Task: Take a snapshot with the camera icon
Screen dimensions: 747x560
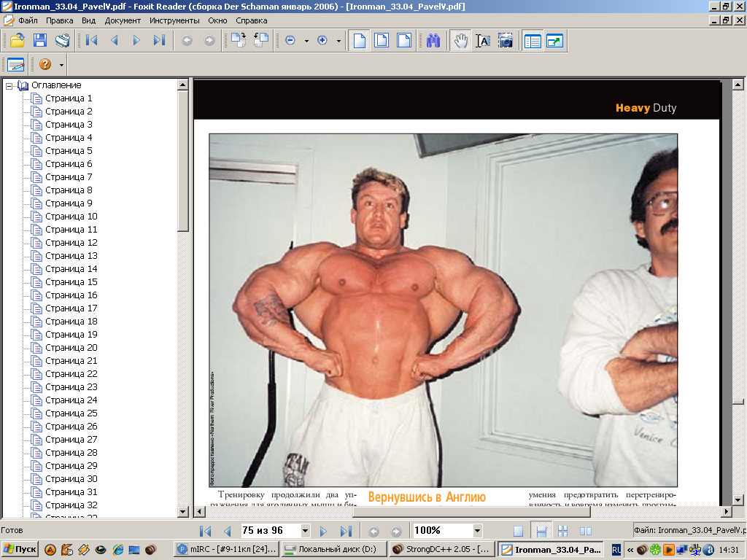Action: click(505, 41)
